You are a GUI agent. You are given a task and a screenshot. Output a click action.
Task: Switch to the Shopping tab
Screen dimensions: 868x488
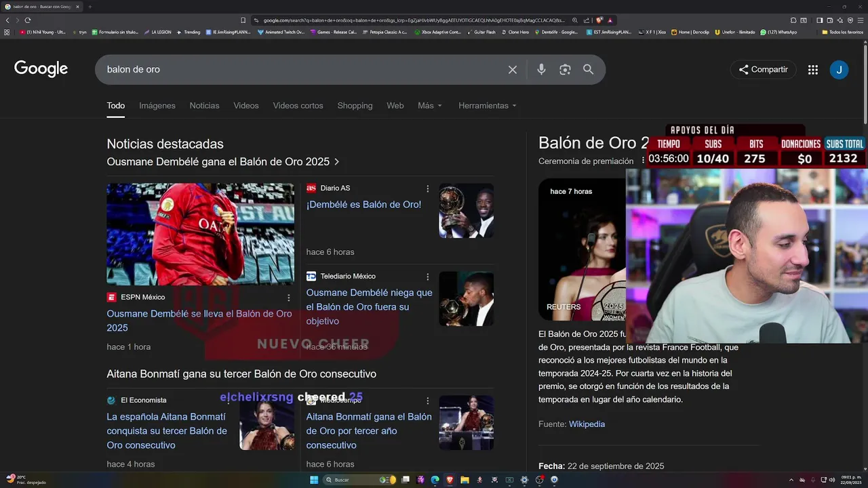(x=355, y=106)
